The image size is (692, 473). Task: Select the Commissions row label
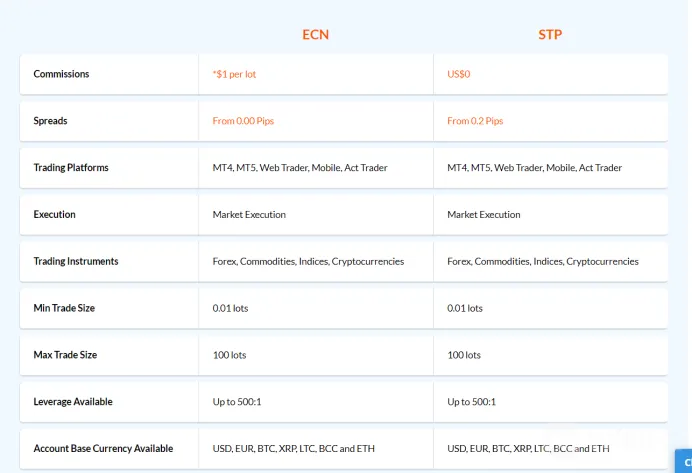61,74
